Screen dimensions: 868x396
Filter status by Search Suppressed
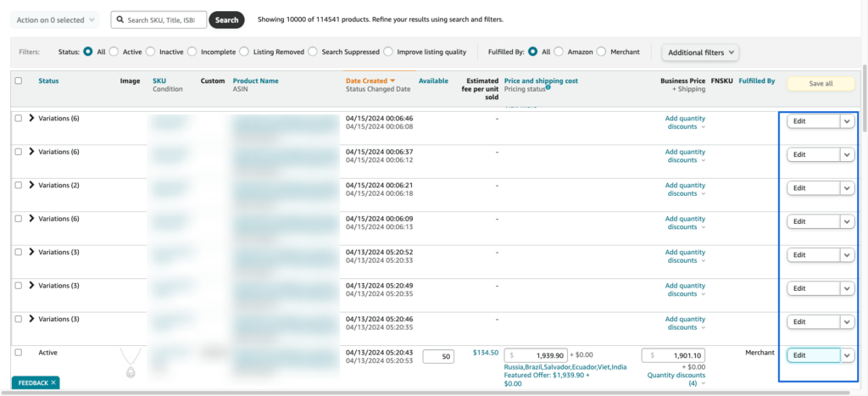coord(313,52)
